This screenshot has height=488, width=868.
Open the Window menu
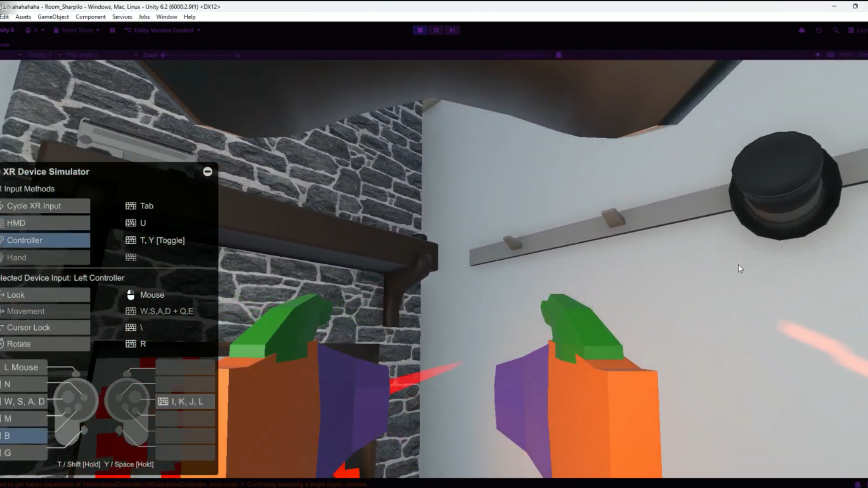[166, 17]
